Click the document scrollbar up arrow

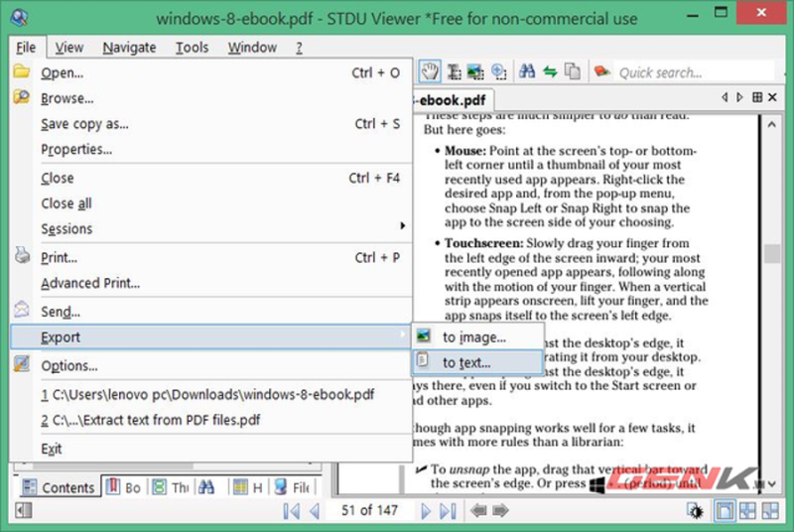772,124
